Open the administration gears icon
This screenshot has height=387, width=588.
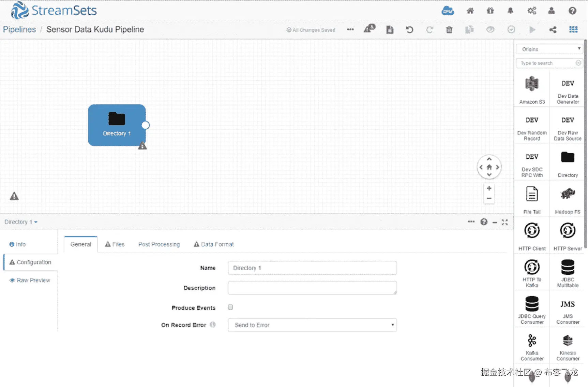tap(532, 11)
